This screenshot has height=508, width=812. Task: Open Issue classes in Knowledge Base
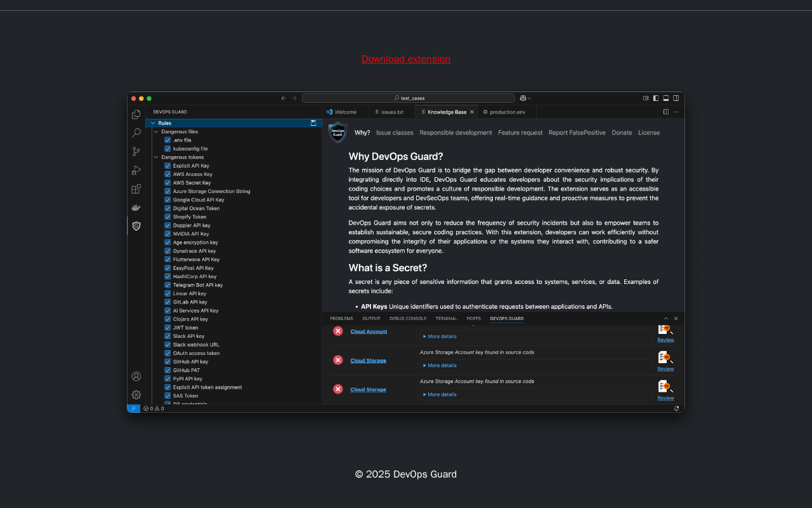coord(395,133)
